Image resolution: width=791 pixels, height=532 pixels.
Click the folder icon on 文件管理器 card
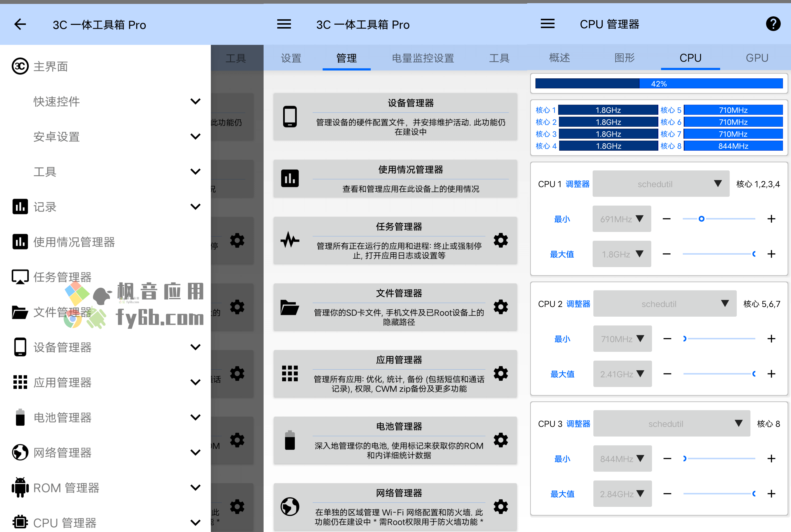(x=289, y=307)
